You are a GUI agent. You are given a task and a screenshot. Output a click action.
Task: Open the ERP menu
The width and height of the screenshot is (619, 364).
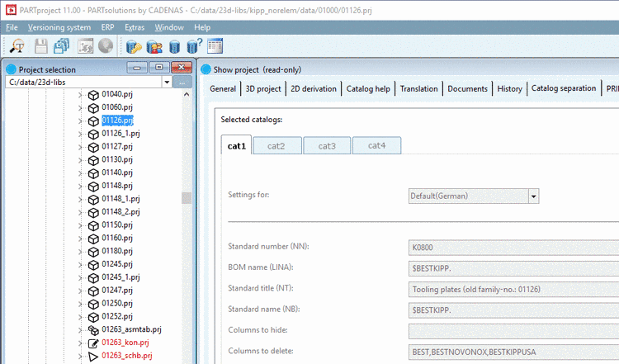(107, 27)
